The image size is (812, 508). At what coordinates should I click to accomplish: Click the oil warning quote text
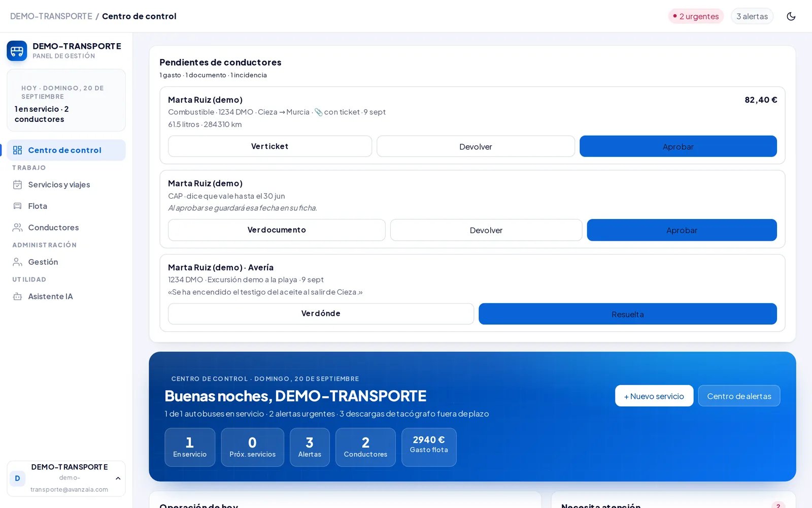click(265, 292)
